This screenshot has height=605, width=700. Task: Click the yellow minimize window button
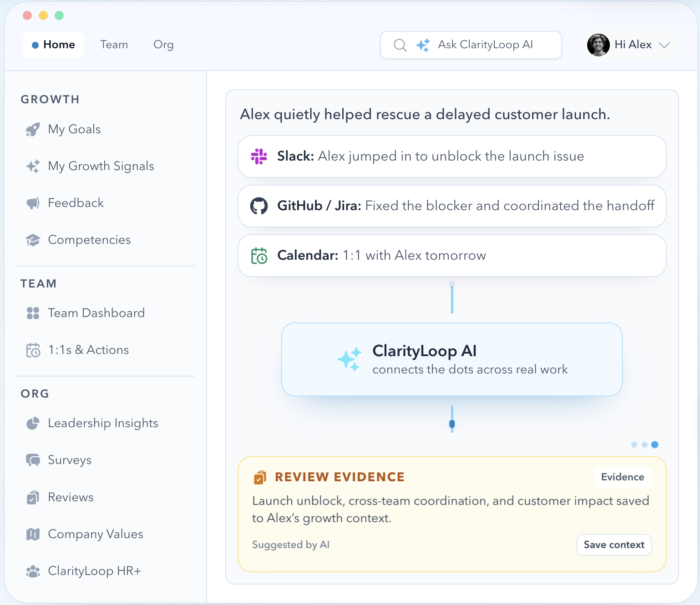[43, 15]
